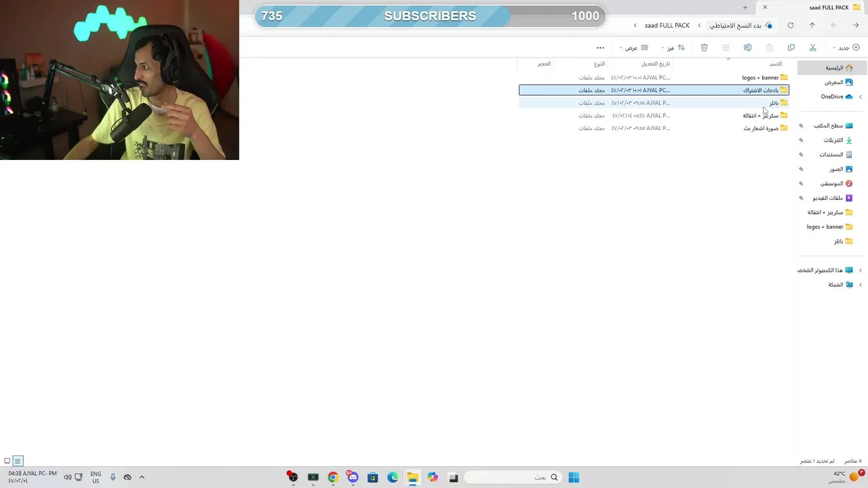Sort by تاريخ التعديل (Date modified) column
The height and width of the screenshot is (488, 868).
tap(656, 64)
